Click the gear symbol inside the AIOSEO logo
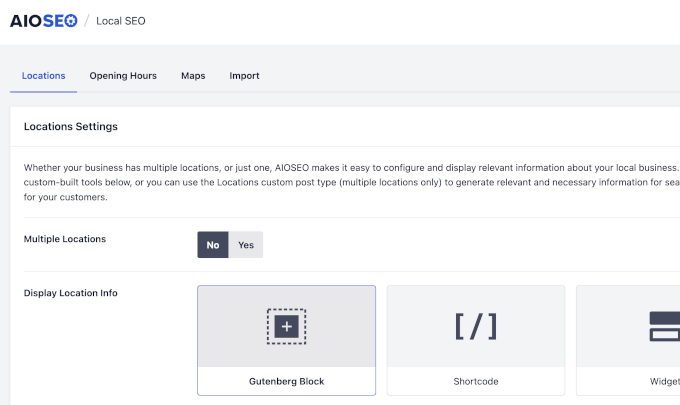The width and height of the screenshot is (680, 405). coord(70,20)
